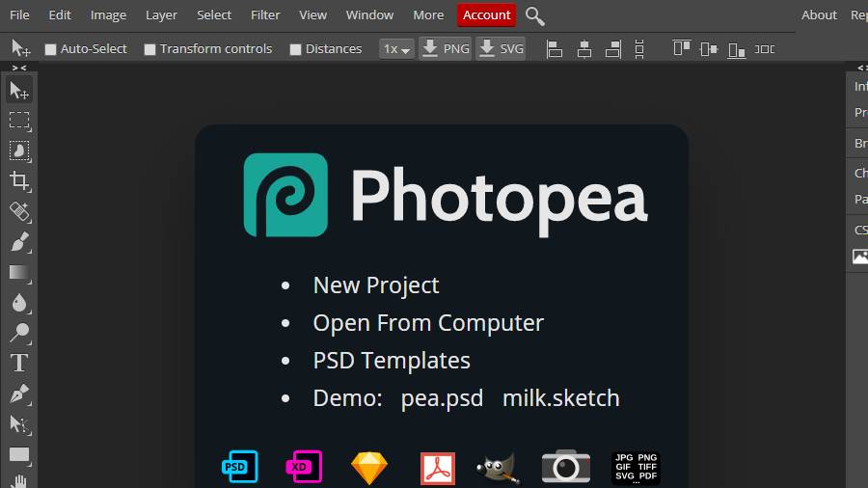Image resolution: width=868 pixels, height=488 pixels.
Task: Expand the left toolbar collapse arrows
Action: [x=19, y=68]
